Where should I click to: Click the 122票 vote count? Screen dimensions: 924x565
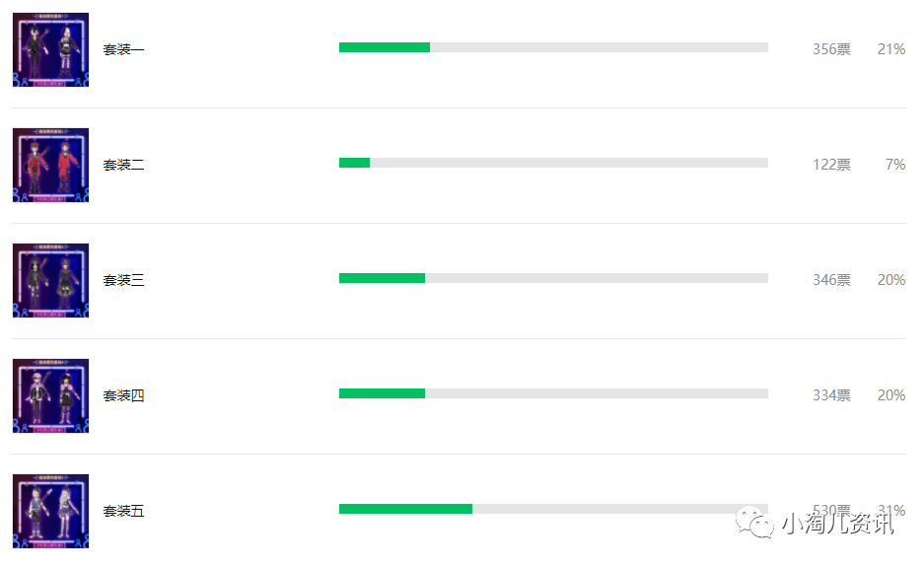(831, 165)
